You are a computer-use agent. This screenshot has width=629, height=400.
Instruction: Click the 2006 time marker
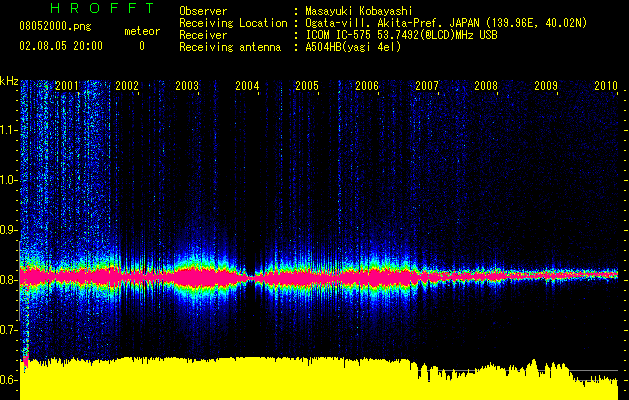[x=367, y=86]
